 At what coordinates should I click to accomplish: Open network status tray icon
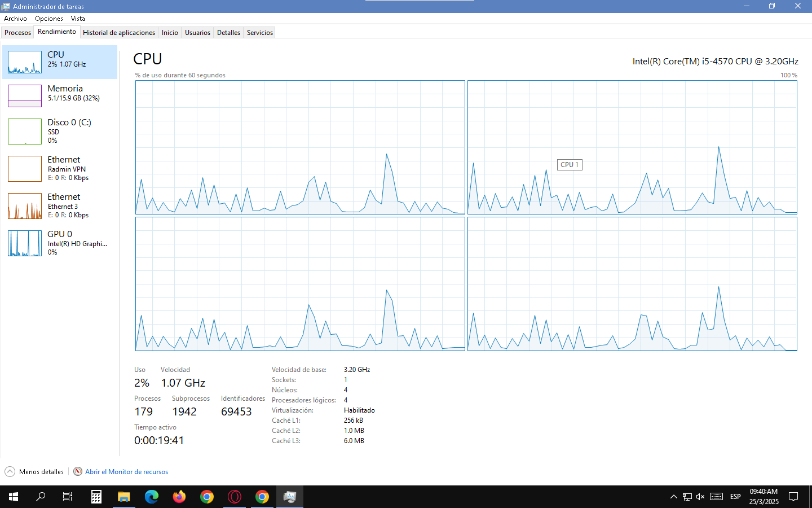click(687, 497)
